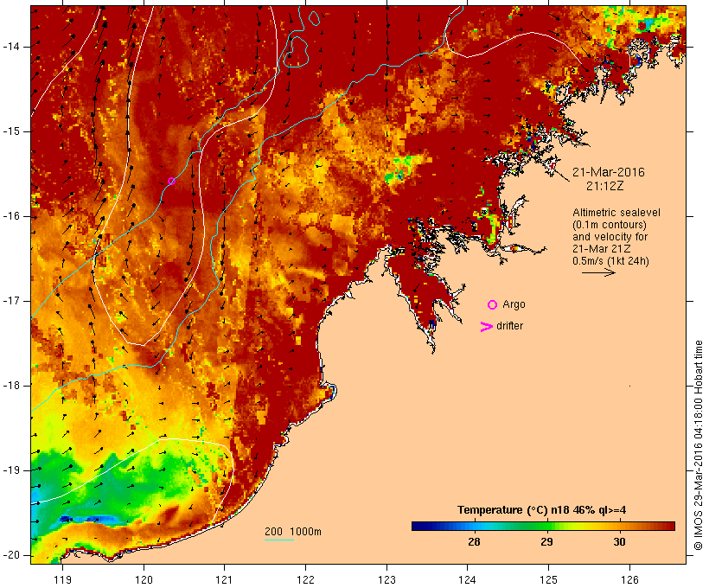This screenshot has width=709, height=588.
Task: Click latitude axis label '-18'
Action: point(10,386)
